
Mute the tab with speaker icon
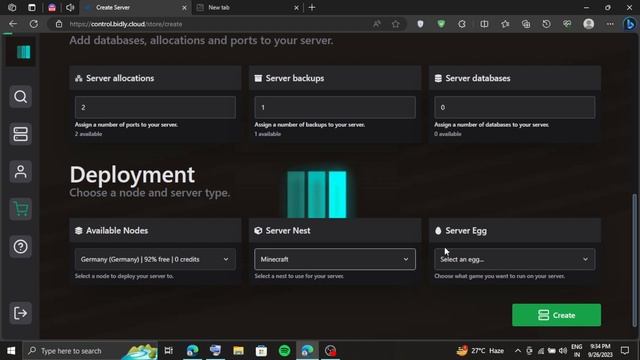point(70,7)
